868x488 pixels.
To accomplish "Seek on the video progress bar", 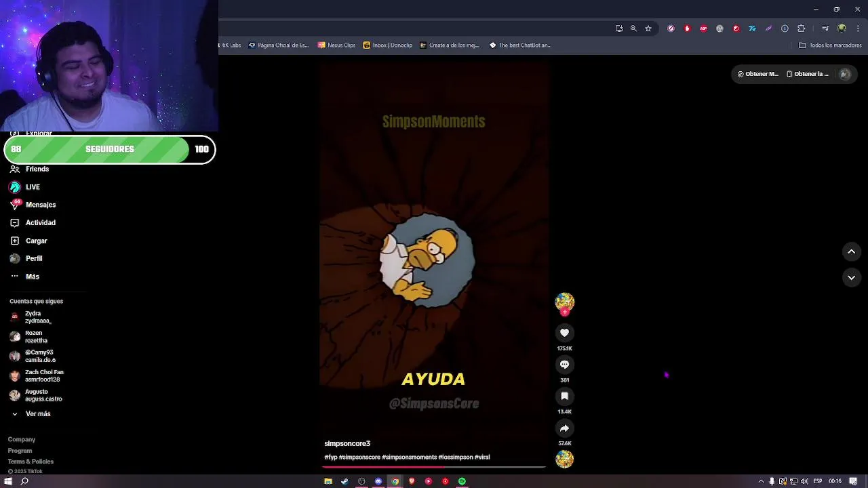I will click(434, 467).
